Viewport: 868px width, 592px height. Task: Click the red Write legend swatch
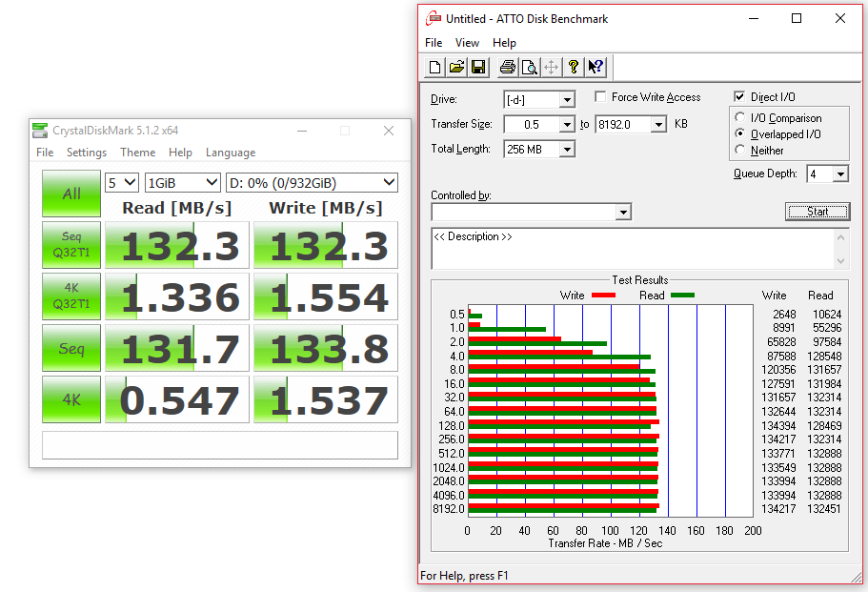click(x=603, y=296)
